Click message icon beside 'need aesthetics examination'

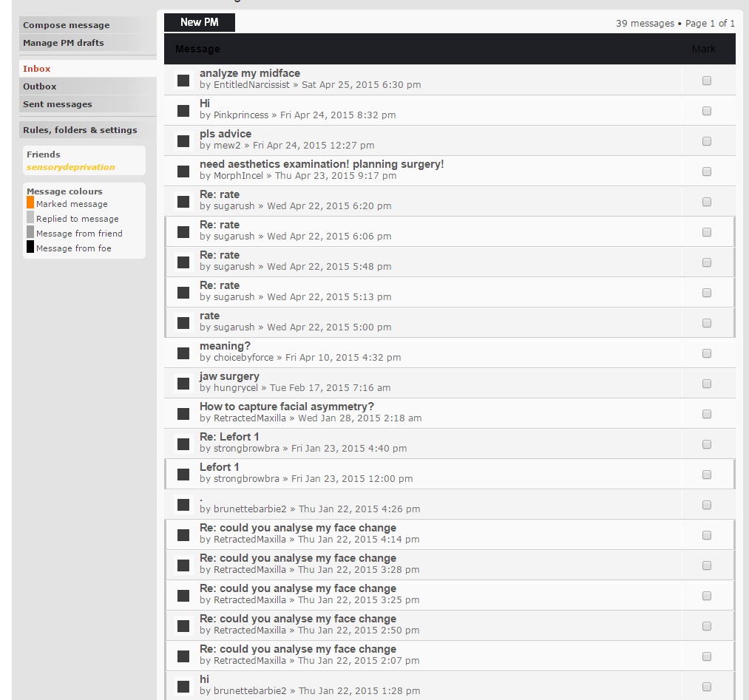tap(183, 171)
